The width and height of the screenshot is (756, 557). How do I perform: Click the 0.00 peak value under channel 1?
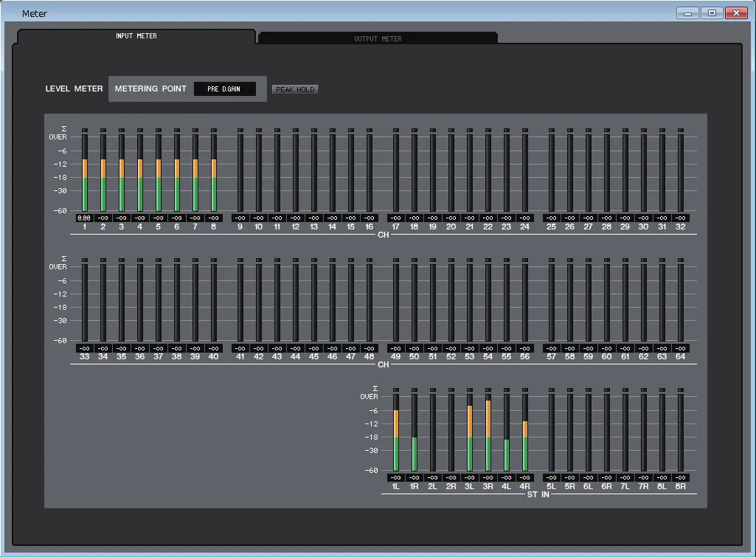(x=84, y=218)
